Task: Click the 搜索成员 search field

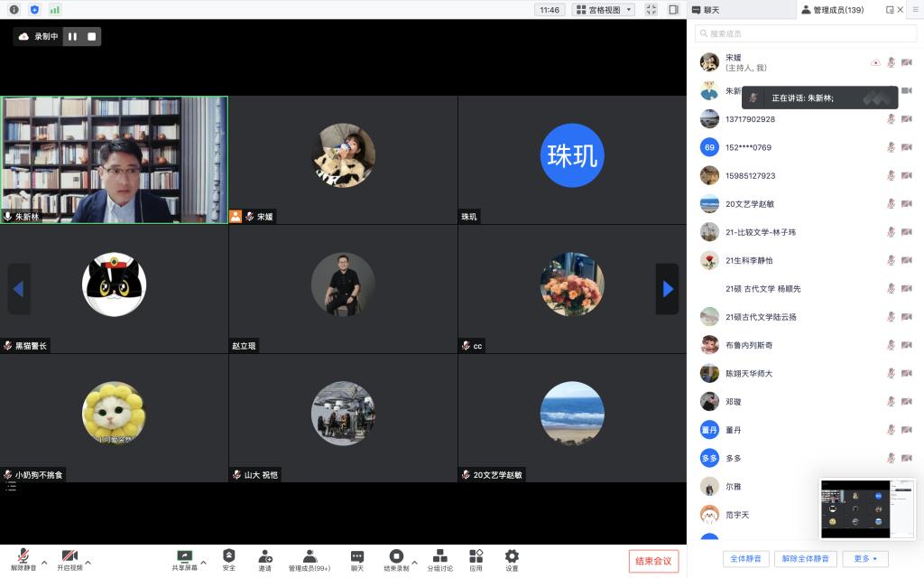Action: [x=803, y=33]
